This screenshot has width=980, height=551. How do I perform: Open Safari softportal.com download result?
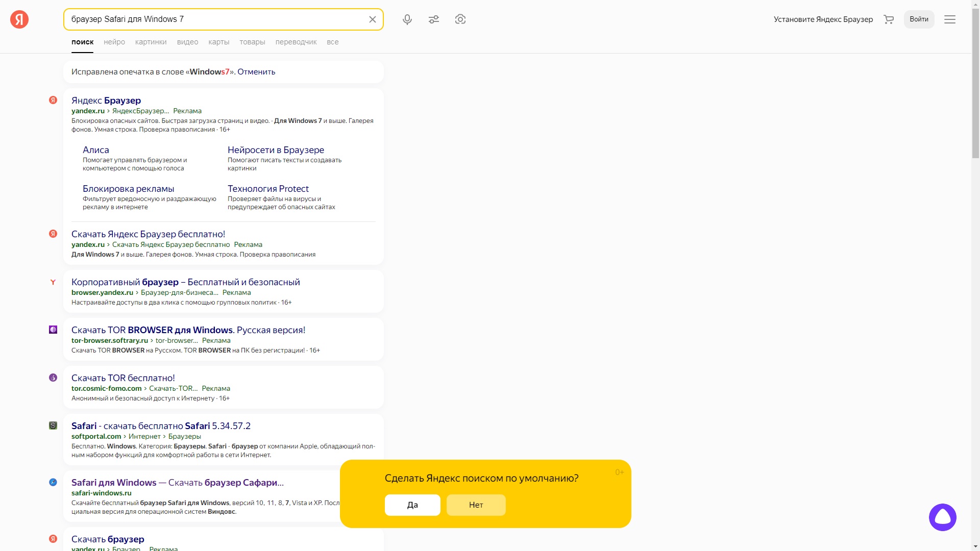161,426
